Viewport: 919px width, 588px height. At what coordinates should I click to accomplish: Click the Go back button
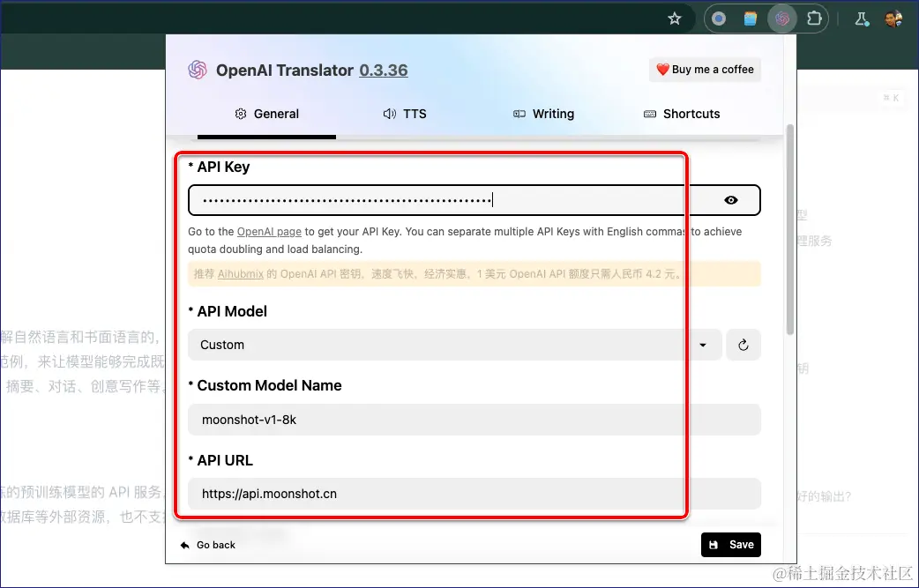tap(207, 545)
